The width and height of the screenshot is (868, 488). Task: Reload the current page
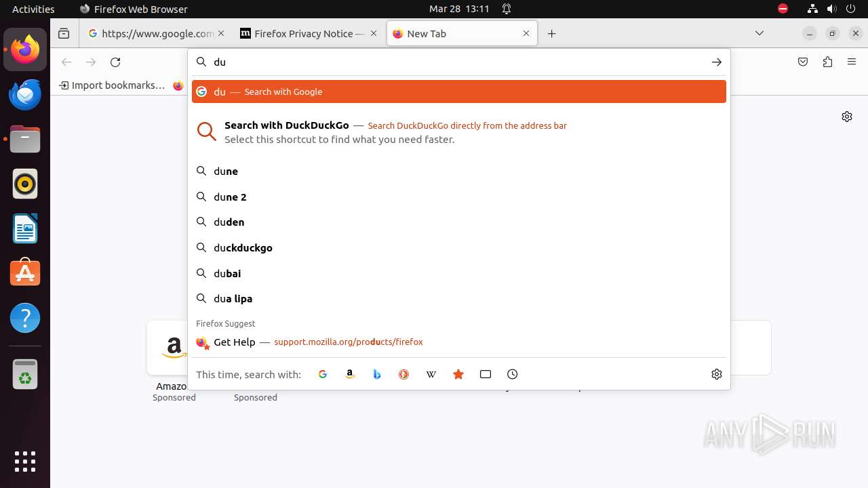115,62
